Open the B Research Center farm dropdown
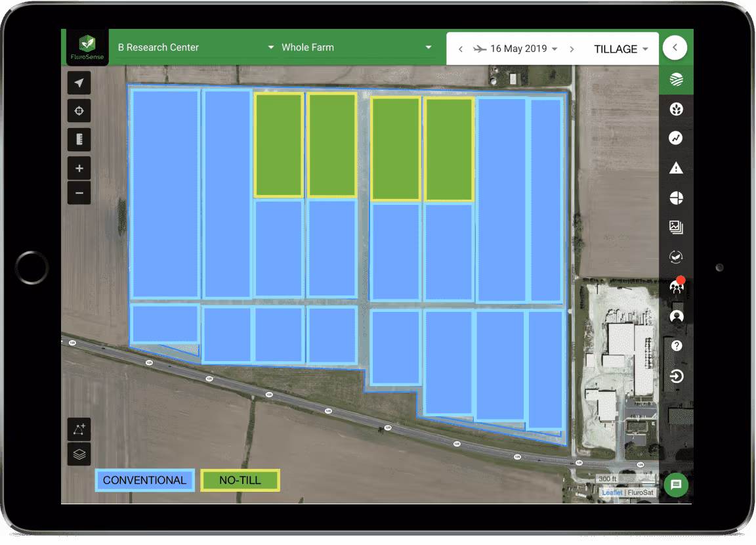The image size is (756, 545). point(196,47)
